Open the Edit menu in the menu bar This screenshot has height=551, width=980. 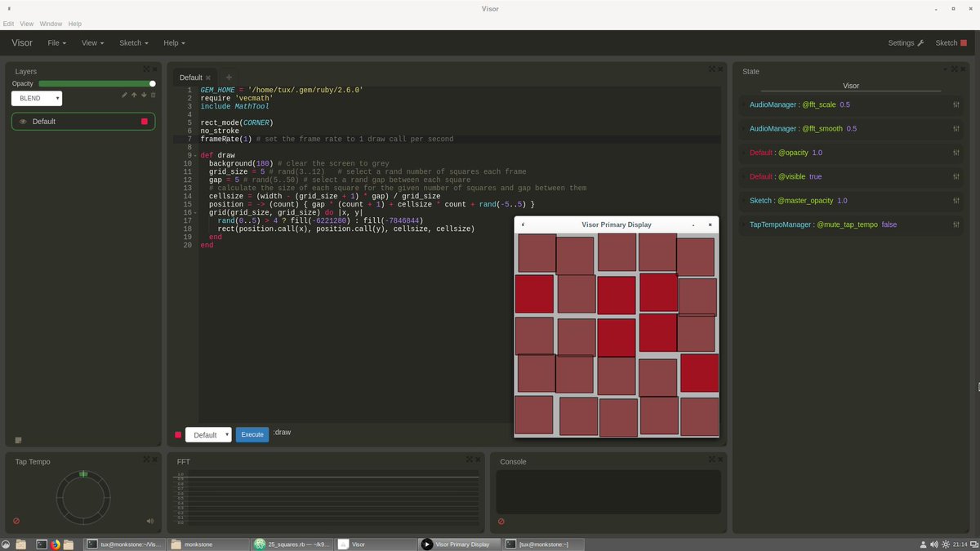pos(8,24)
